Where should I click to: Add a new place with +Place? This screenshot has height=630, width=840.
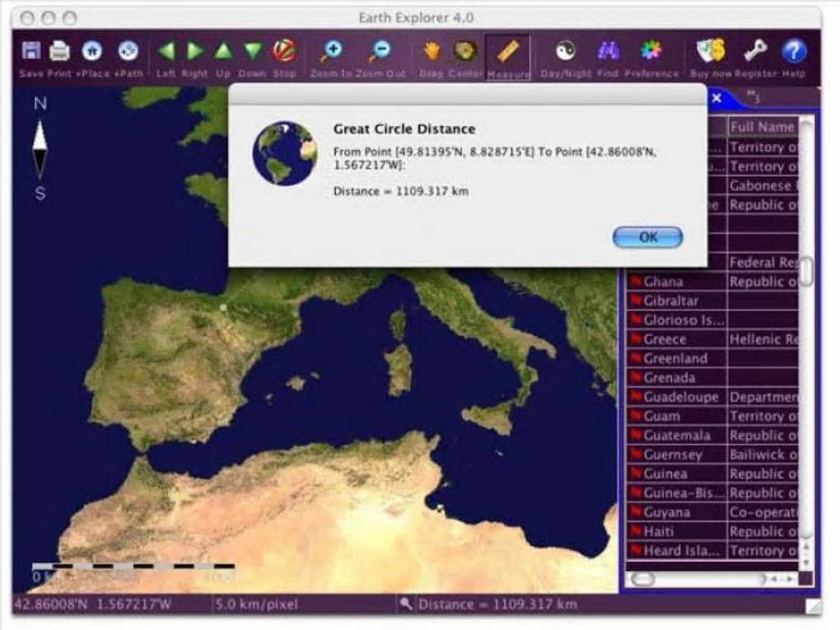(92, 51)
